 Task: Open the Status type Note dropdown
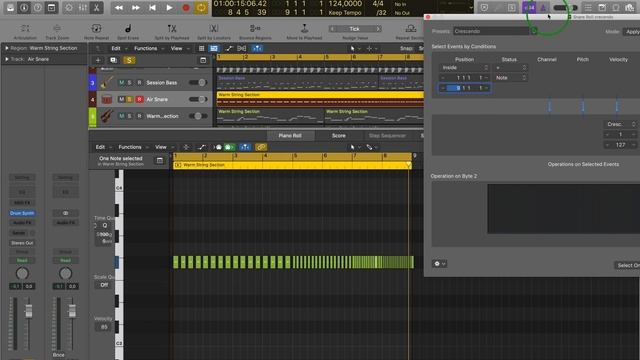(510, 78)
